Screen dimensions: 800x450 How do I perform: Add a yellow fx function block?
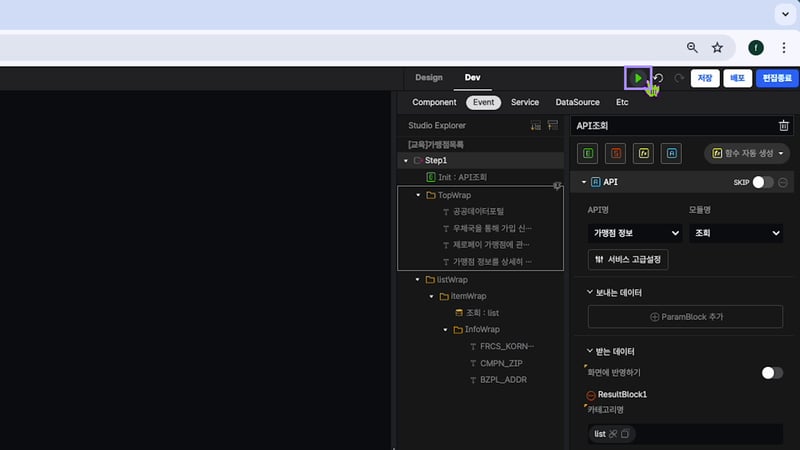coord(643,153)
